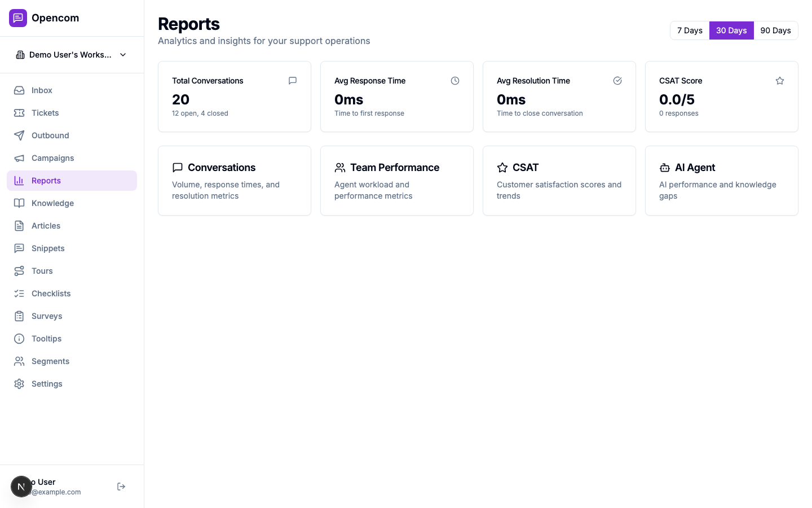Click the star icon on CSAT Score card
Screen dimensions: 812x508
coord(780,81)
